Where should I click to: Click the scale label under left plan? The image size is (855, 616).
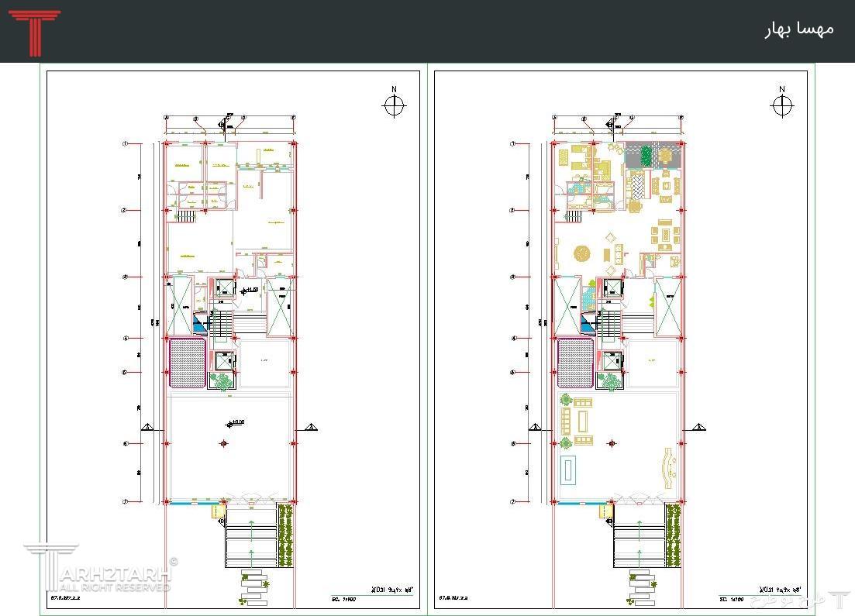pos(336,599)
